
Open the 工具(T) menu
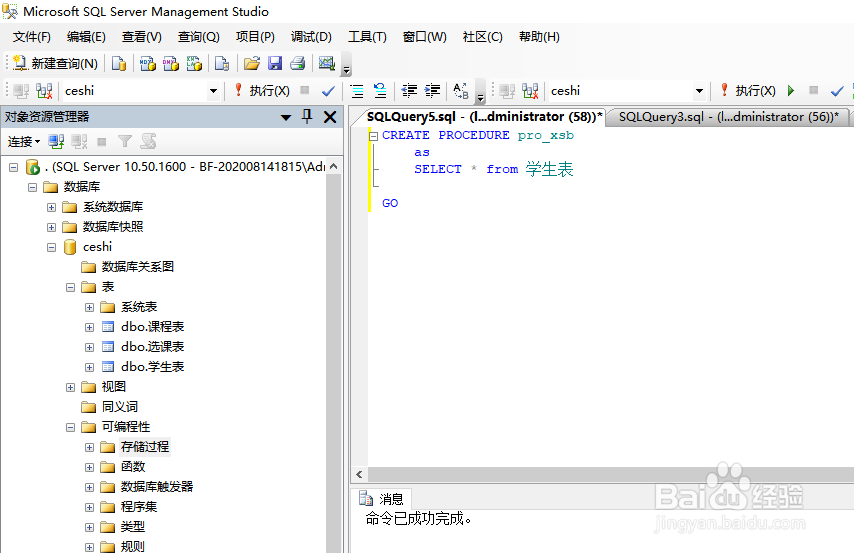coord(367,37)
